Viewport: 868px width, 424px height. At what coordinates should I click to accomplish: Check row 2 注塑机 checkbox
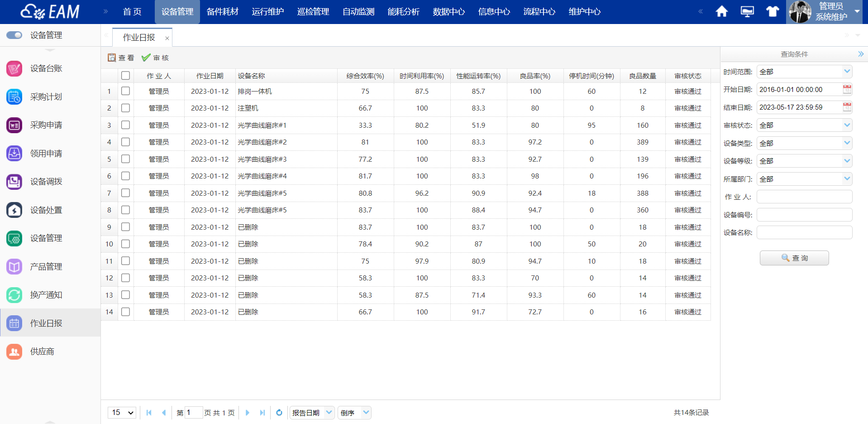pyautogui.click(x=126, y=108)
